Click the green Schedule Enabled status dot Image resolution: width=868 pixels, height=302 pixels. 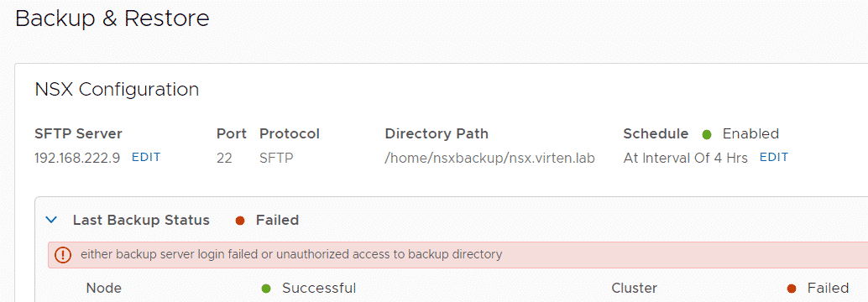point(706,134)
